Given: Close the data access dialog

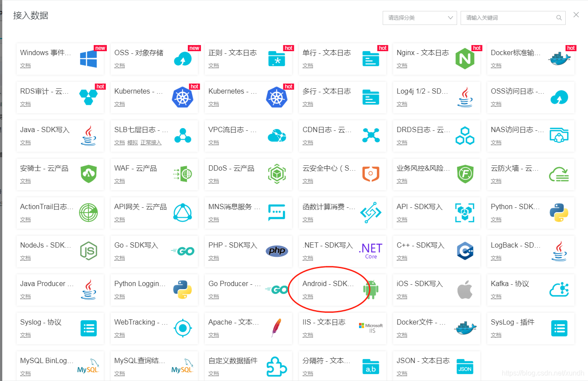Looking at the screenshot, I should click(576, 15).
